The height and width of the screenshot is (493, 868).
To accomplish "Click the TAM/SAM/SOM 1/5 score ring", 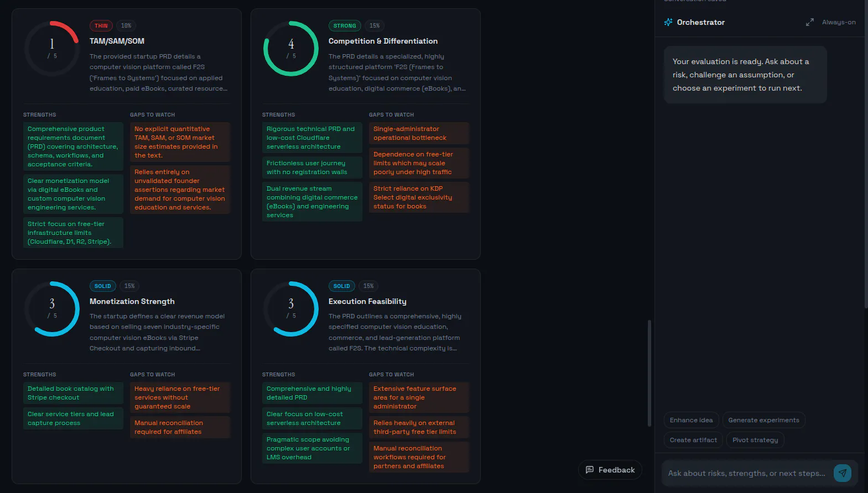I will [52, 49].
